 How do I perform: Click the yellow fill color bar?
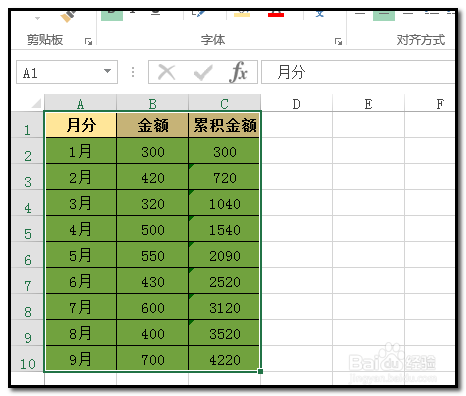[242, 15]
